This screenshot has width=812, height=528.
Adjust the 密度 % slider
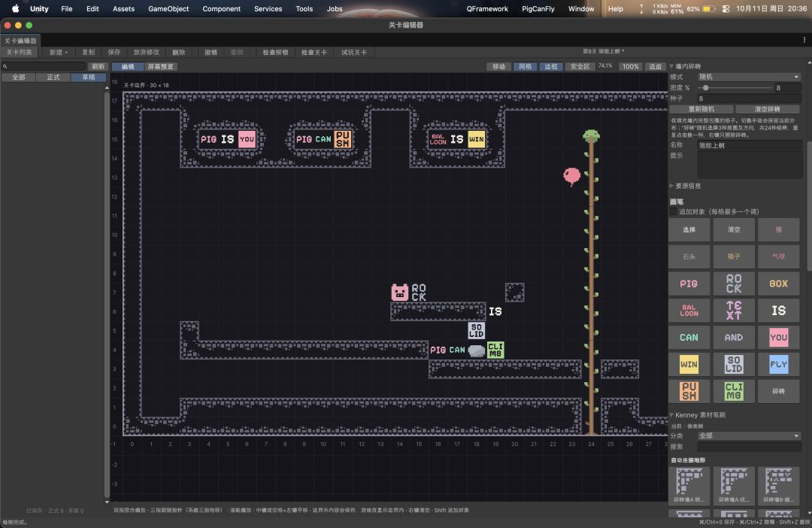(x=735, y=87)
